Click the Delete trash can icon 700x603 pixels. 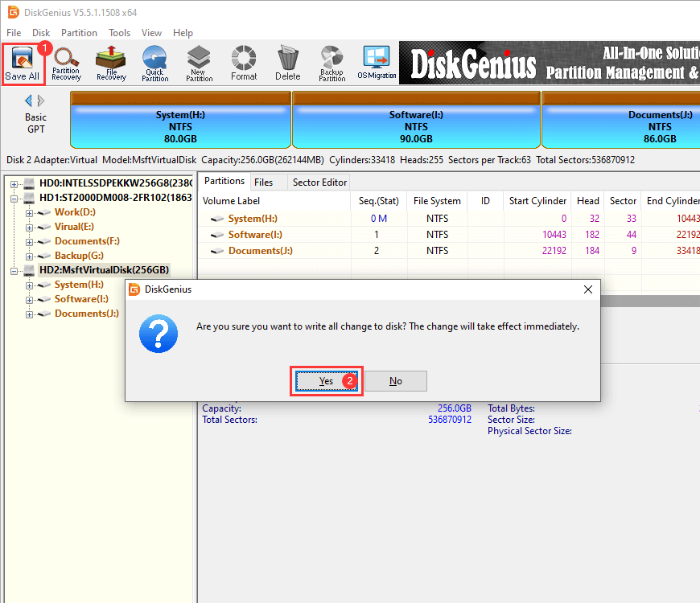pos(287,63)
